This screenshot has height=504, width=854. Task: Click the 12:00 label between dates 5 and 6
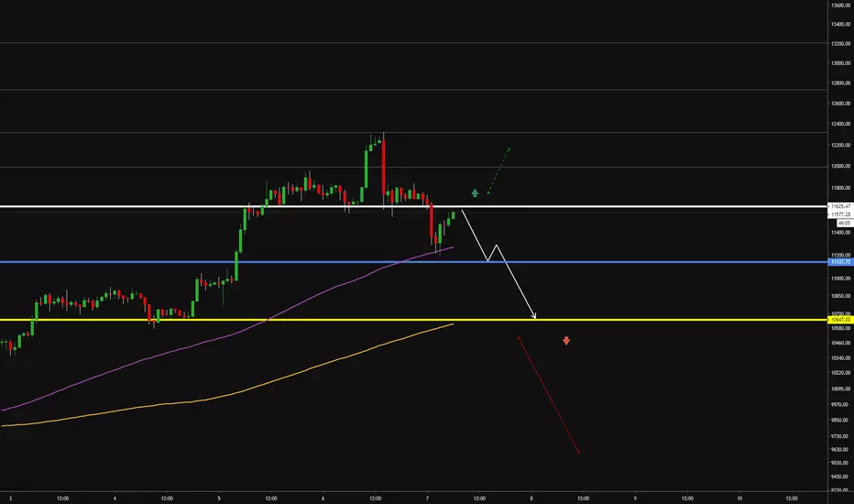pyautogui.click(x=271, y=498)
